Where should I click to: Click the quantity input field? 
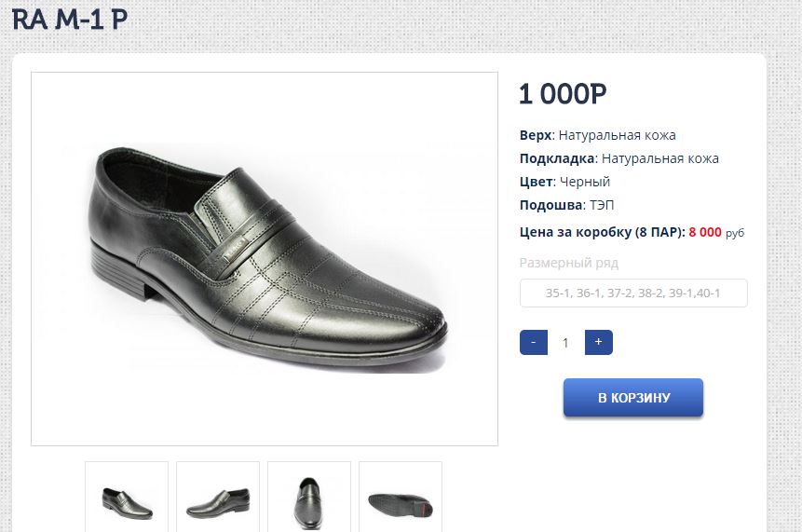click(x=565, y=343)
